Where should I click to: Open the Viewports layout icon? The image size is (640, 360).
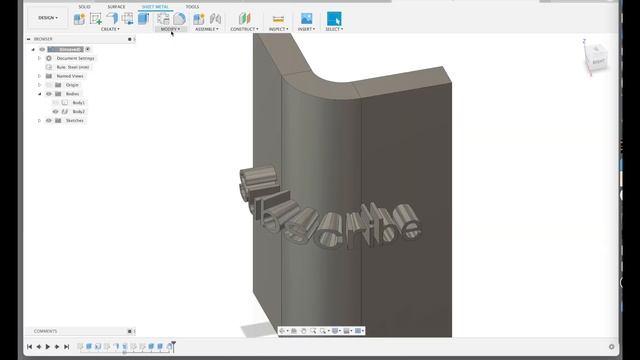coord(358,331)
